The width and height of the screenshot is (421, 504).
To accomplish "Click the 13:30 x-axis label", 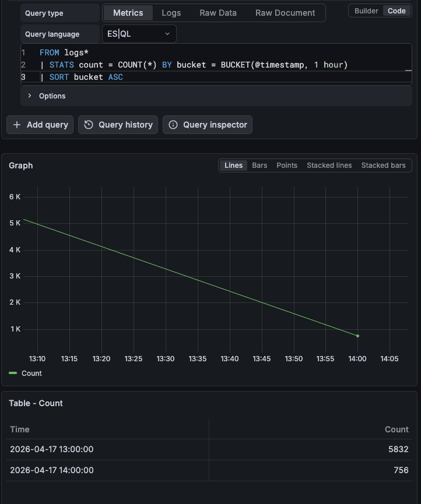I will pyautogui.click(x=166, y=359).
